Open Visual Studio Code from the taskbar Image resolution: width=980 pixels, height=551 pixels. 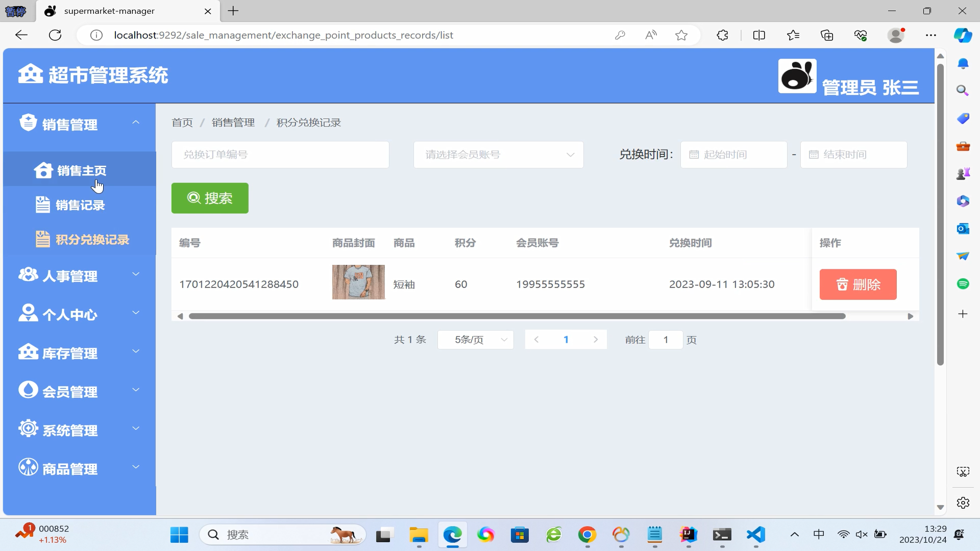(756, 535)
